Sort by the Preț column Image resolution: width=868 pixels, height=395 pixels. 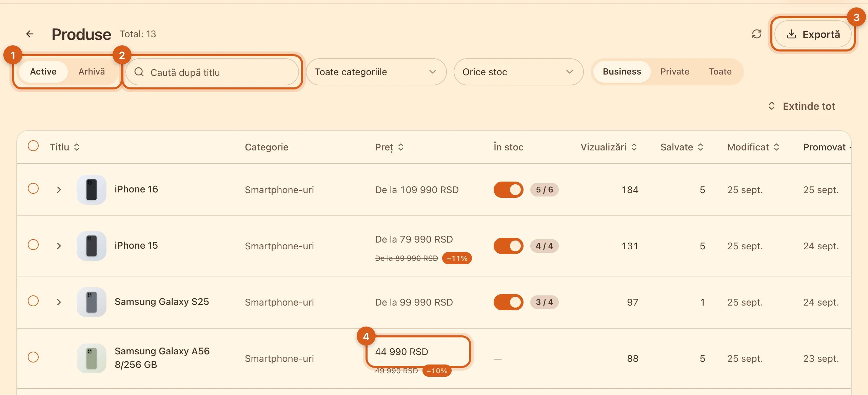tap(389, 147)
